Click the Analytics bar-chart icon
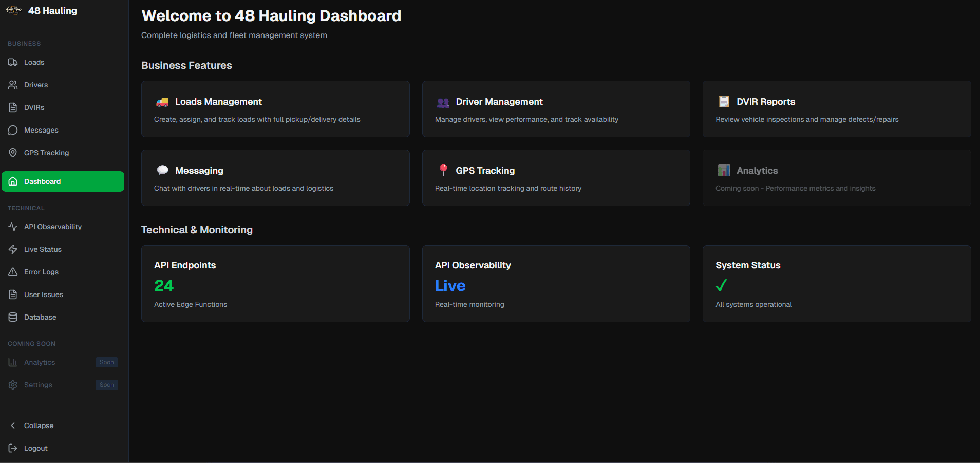Screen dimensions: 980x463 (13, 362)
